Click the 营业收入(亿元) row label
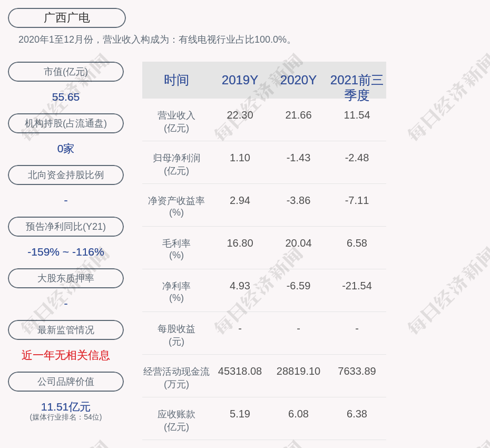 coord(177,122)
